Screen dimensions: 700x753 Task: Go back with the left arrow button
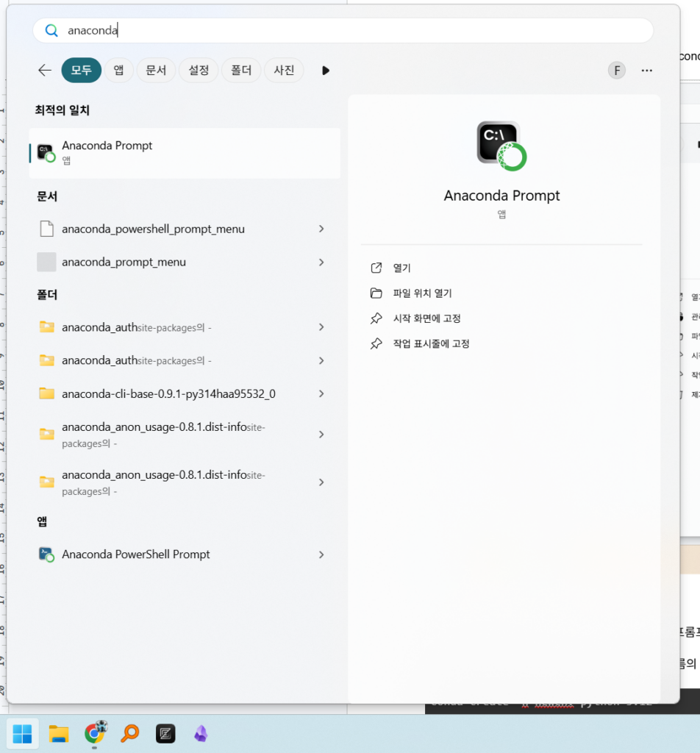pyautogui.click(x=45, y=70)
